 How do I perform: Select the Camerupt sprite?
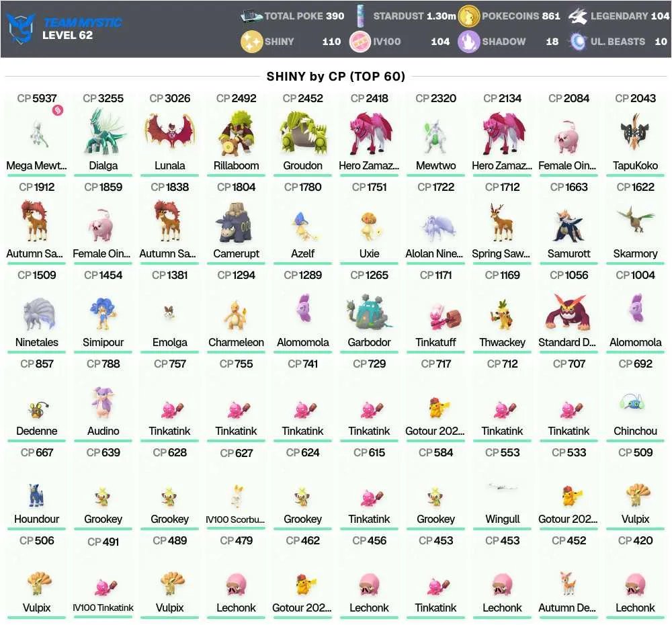click(236, 223)
